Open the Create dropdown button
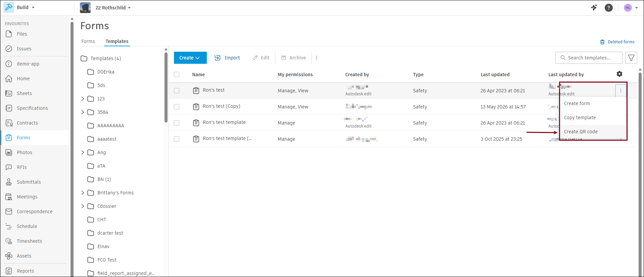644x277 pixels. pos(190,58)
